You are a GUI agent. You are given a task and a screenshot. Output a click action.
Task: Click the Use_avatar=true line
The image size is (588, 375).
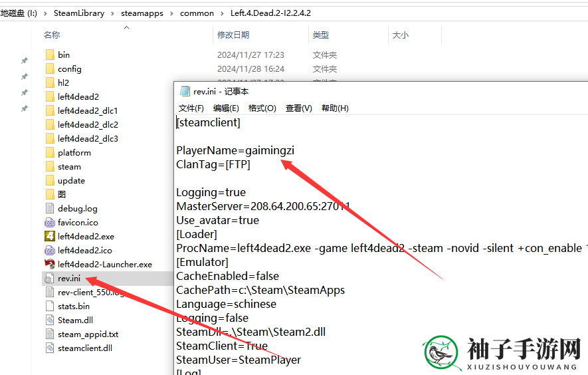click(x=217, y=220)
